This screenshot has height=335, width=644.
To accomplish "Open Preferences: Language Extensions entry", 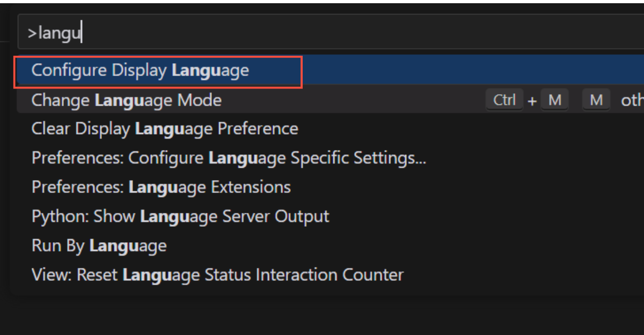I will (161, 187).
